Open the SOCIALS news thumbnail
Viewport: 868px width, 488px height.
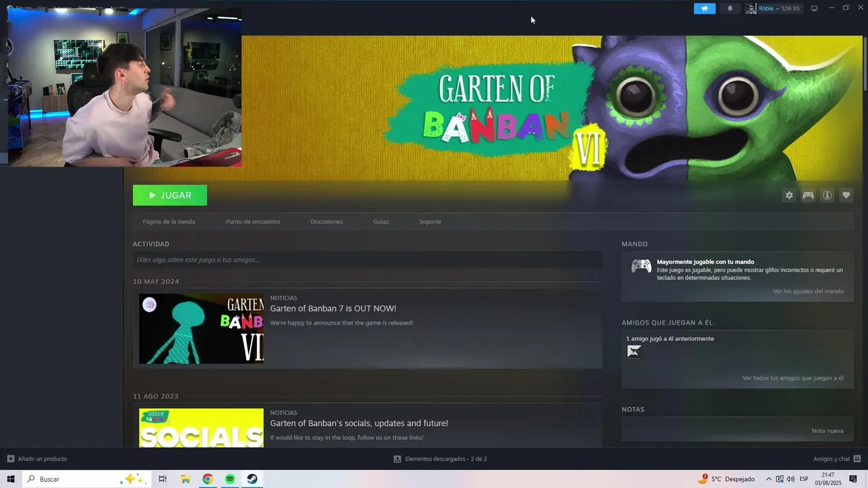pos(201,428)
